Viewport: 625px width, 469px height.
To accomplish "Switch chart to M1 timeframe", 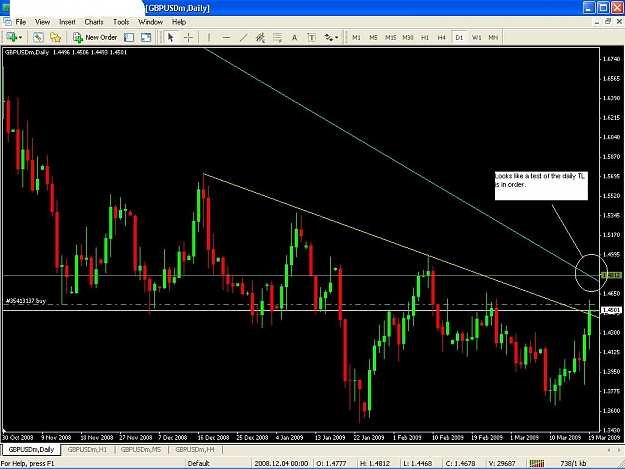I will (356, 37).
